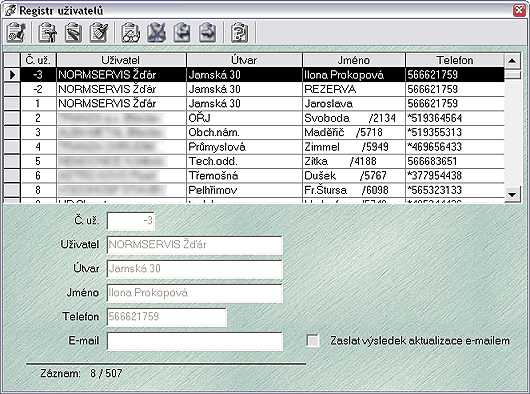Click the Registr uživatelů title bar icon
530x394 pixels.
10,10
